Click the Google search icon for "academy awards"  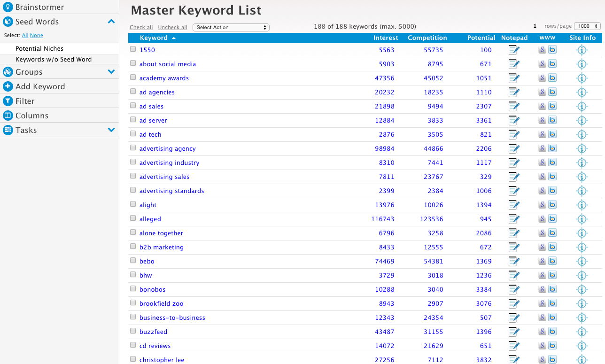coord(542,78)
